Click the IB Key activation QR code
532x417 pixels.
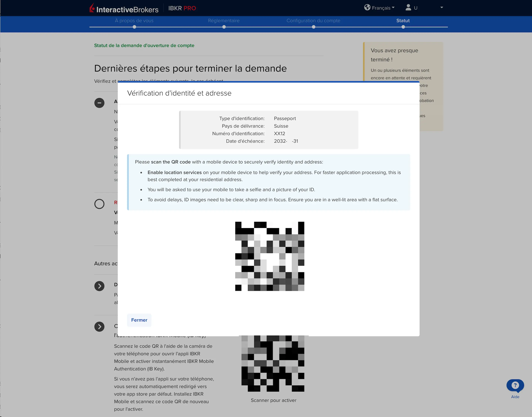[273, 364]
